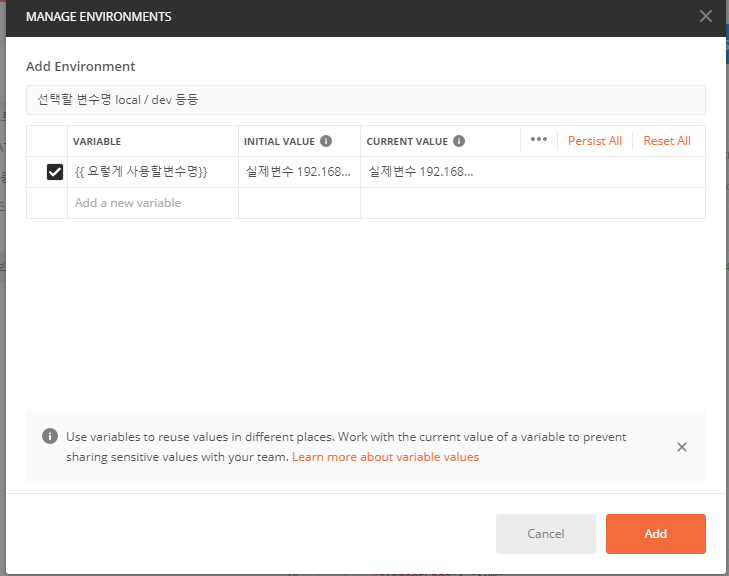Open the three-dots column options menu

[538, 139]
